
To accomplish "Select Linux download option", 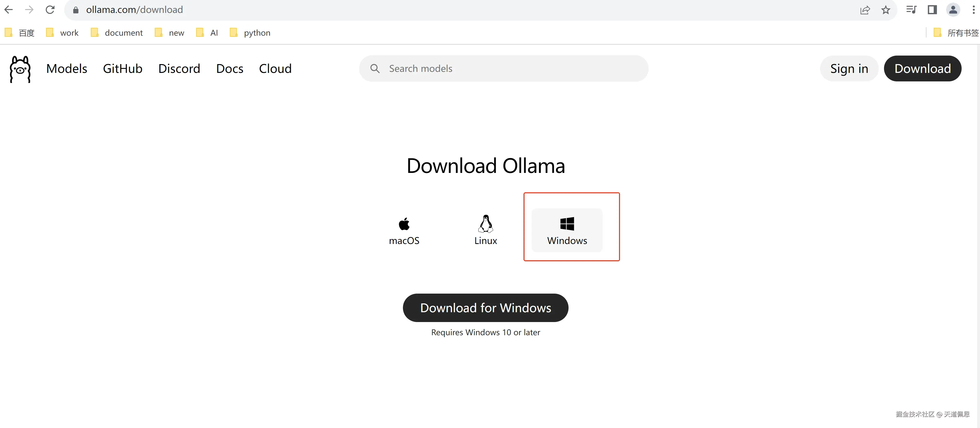I will point(485,230).
